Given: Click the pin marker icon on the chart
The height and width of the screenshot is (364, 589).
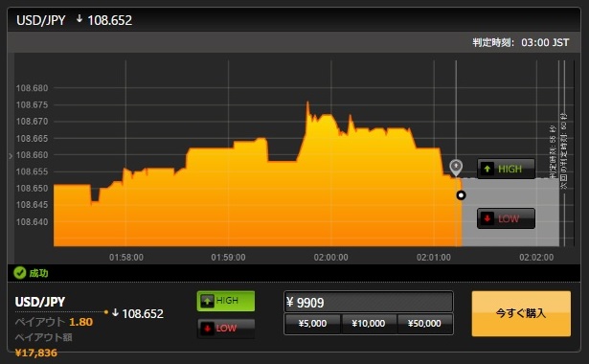Looking at the screenshot, I should [x=456, y=168].
